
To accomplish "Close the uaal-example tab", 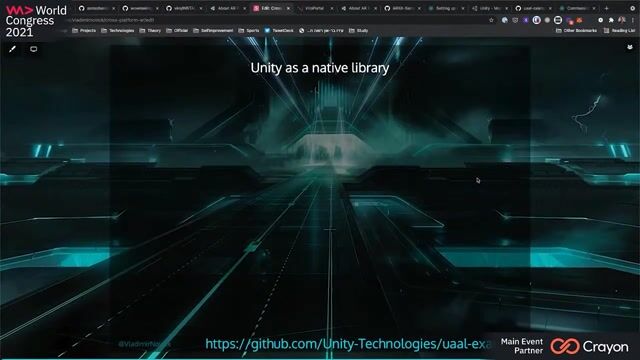I will pyautogui.click(x=550, y=8).
